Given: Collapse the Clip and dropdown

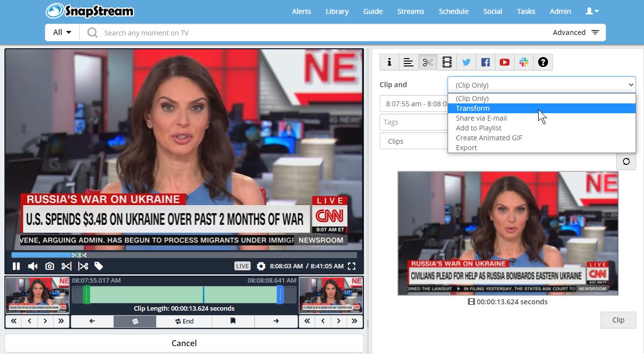Looking at the screenshot, I should click(x=542, y=85).
